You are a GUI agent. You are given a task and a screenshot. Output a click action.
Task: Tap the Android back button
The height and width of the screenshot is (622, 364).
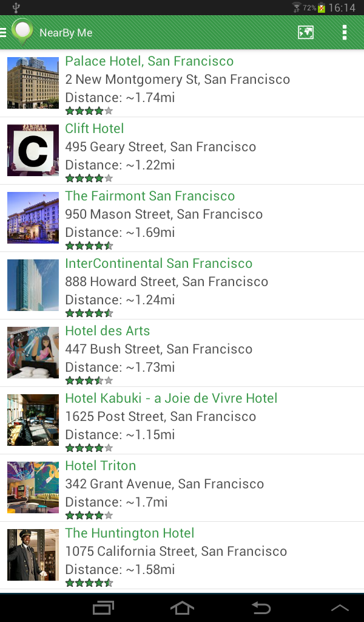(261, 607)
